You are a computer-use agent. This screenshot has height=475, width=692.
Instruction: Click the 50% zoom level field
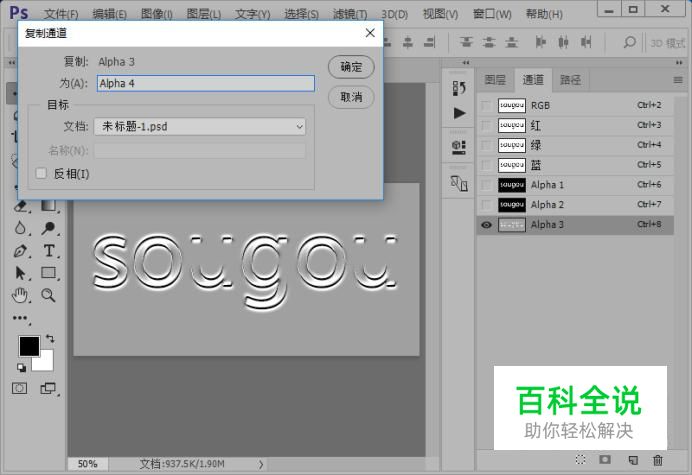(x=87, y=464)
